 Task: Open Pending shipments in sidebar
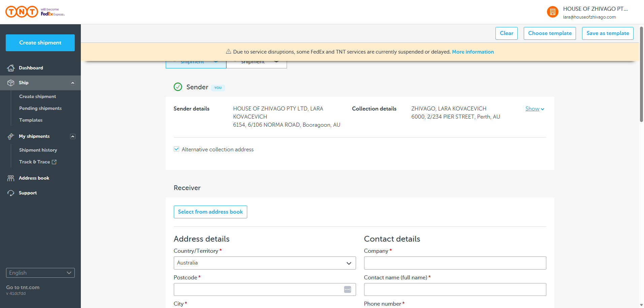40,109
